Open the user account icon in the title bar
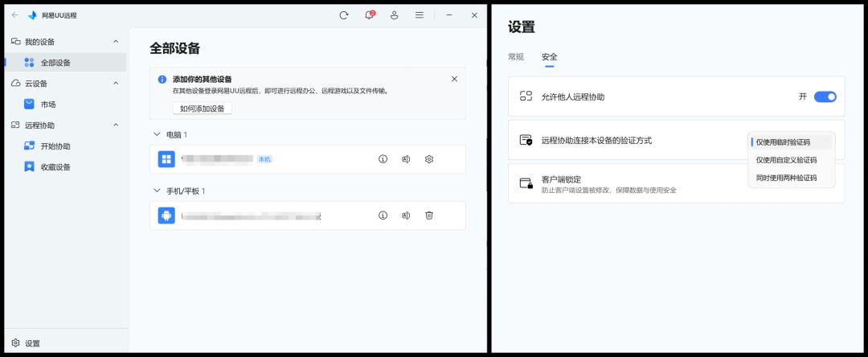Viewport: 868px width, 357px height. [x=394, y=15]
